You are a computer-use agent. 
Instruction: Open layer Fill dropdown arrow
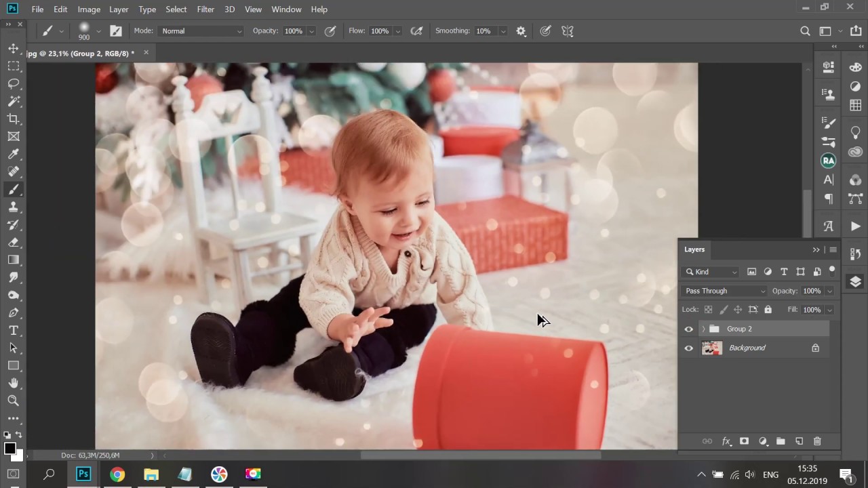pyautogui.click(x=829, y=310)
